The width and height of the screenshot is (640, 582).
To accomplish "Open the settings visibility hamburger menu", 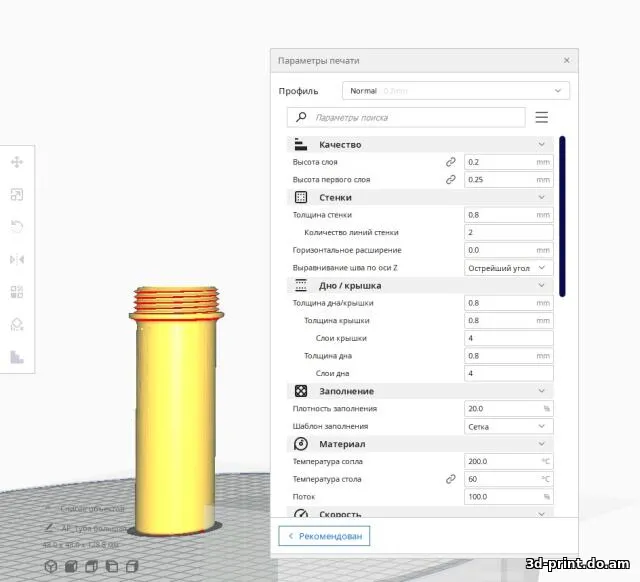I will click(542, 117).
